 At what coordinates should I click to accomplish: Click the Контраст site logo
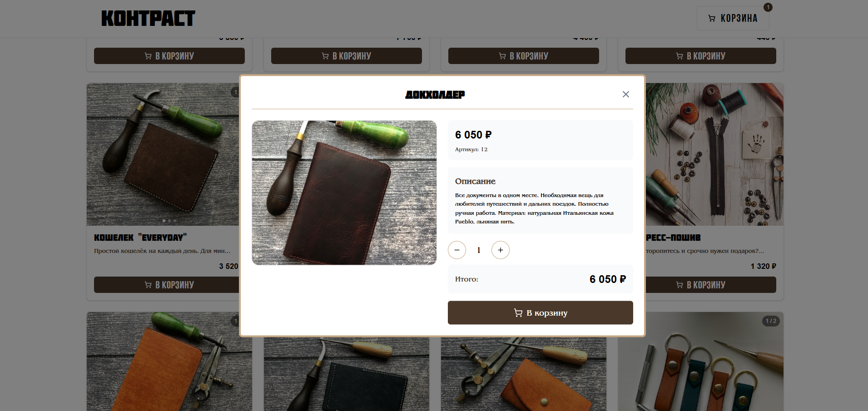pyautogui.click(x=148, y=19)
